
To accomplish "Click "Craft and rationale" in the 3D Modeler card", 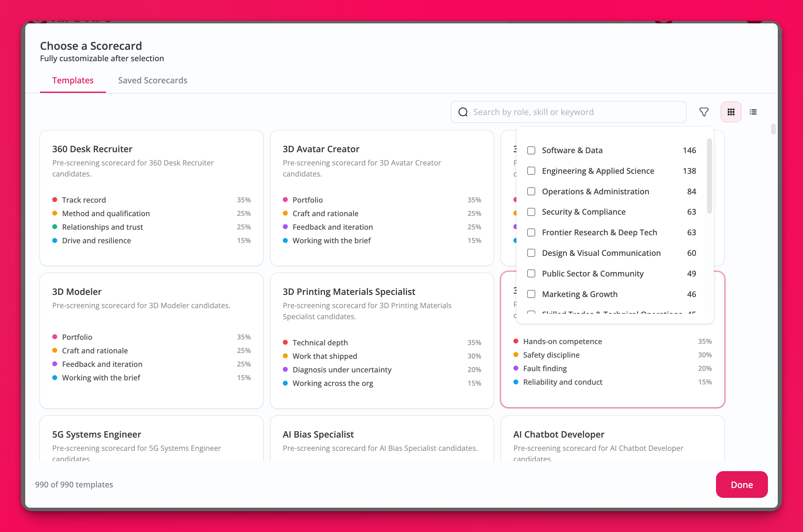I will point(95,351).
